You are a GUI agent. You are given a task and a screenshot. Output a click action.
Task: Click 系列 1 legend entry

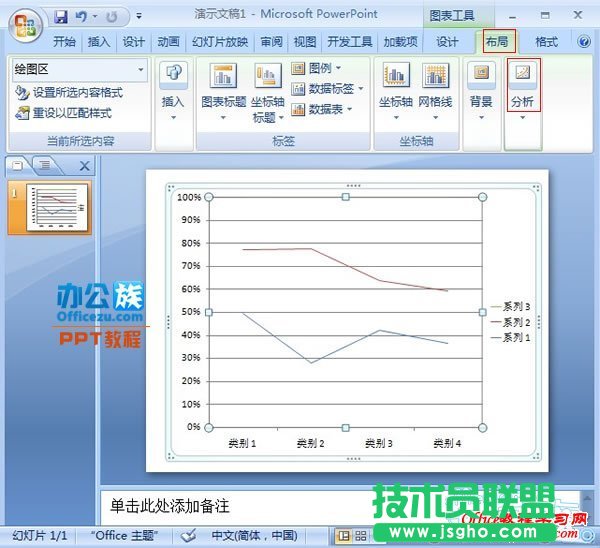510,338
